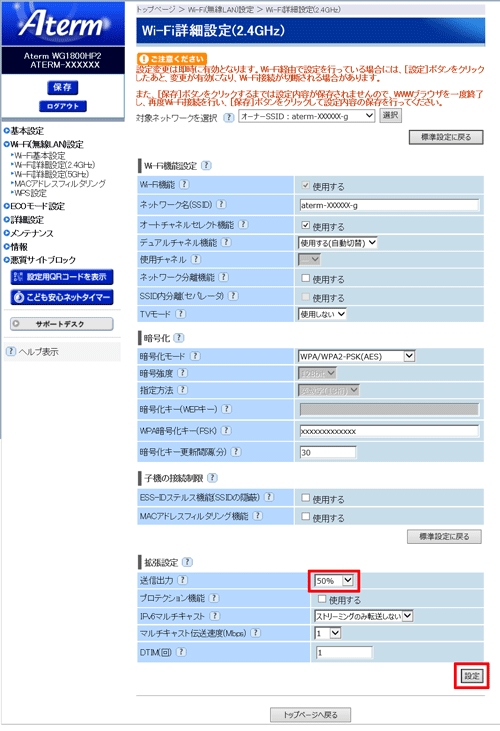Image resolution: width=500 pixels, height=731 pixels.
Task: Enable ネットワーク分離機能 checkbox
Action: 305,278
